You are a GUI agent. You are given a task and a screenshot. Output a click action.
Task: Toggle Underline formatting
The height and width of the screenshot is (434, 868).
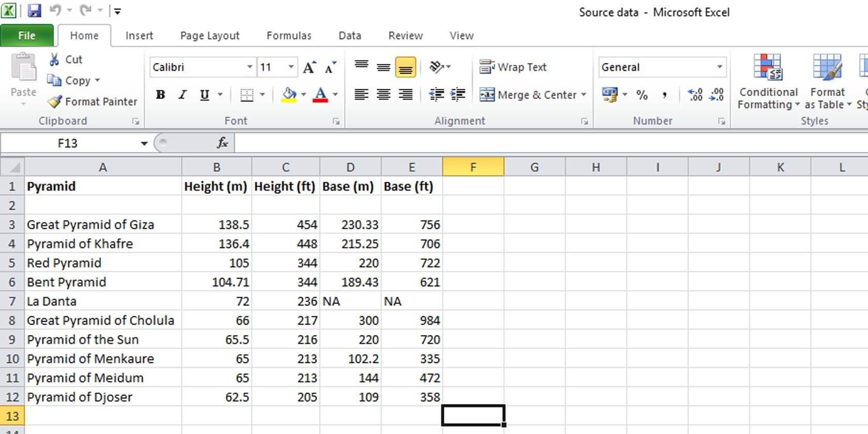click(x=205, y=95)
